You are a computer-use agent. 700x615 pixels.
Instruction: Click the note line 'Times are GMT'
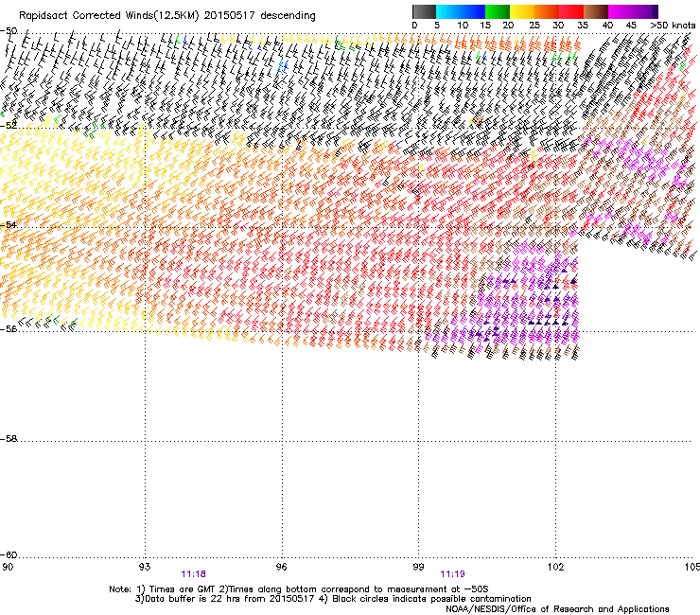coord(183,589)
